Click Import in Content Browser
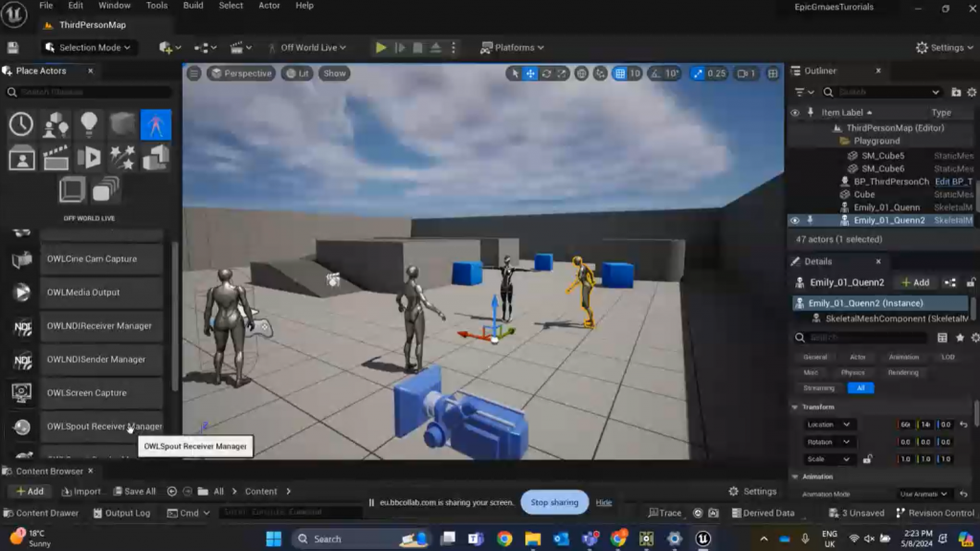This screenshot has width=980, height=551. pyautogui.click(x=81, y=492)
